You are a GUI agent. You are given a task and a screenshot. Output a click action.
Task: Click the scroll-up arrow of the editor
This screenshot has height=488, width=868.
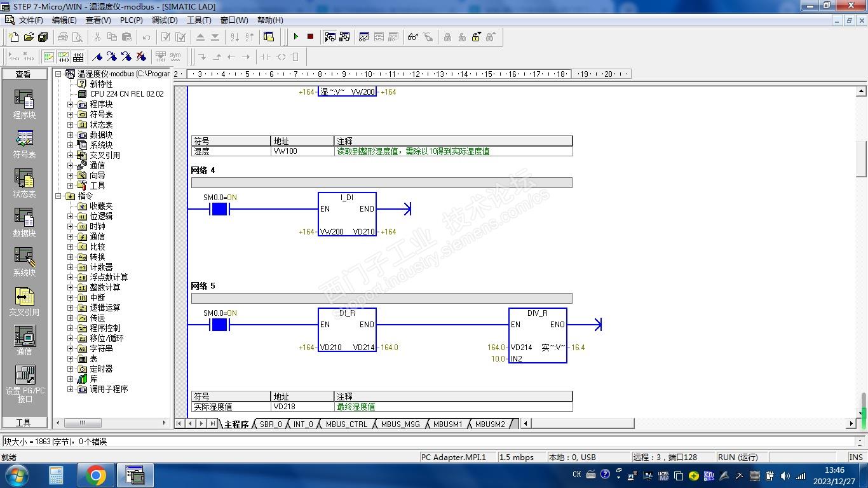pyautogui.click(x=861, y=91)
